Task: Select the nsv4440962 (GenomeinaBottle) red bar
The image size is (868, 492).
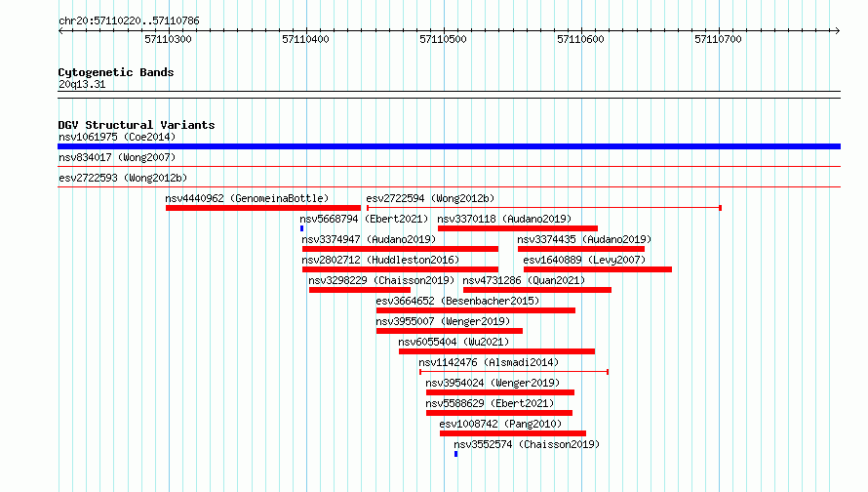Action: tap(263, 208)
